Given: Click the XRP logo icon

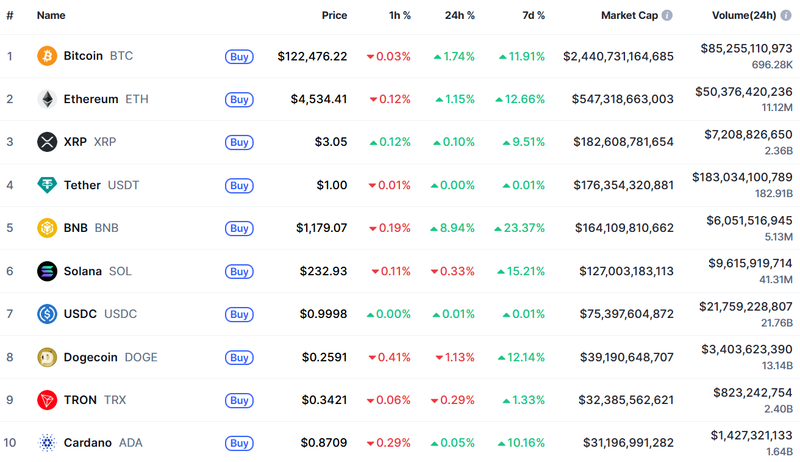Looking at the screenshot, I should [x=47, y=142].
